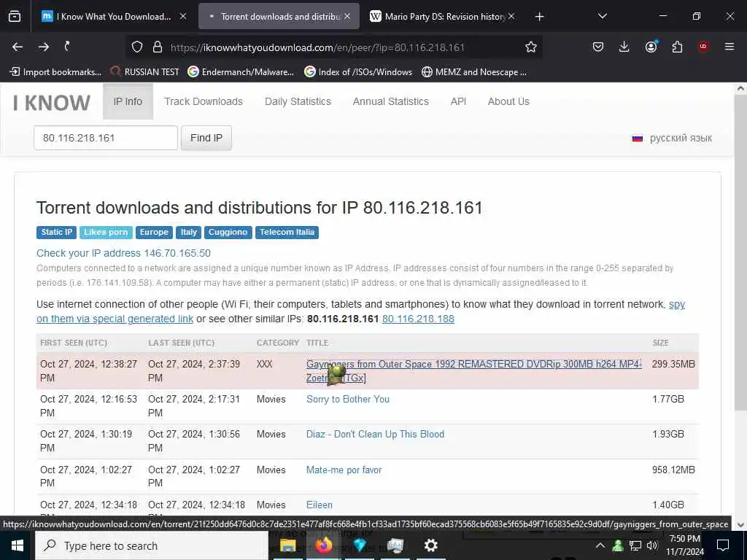Click the Firefox icon in the taskbar
The image size is (747, 560).
[x=323, y=545]
